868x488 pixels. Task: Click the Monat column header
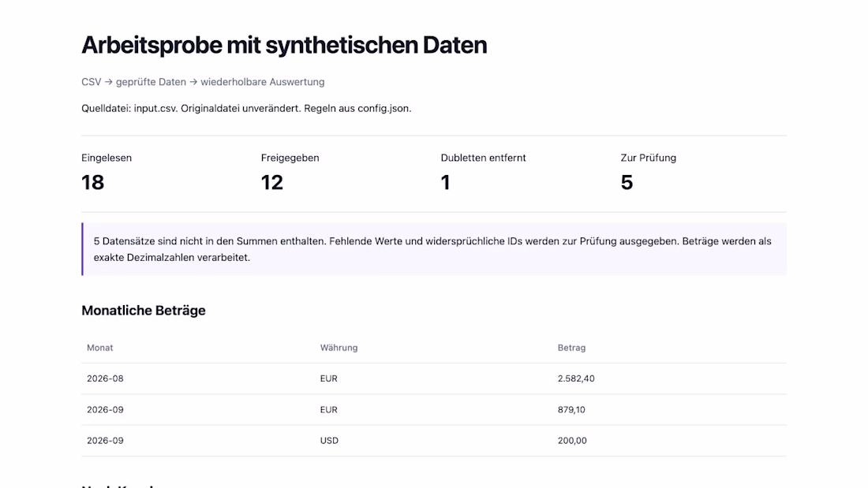(99, 348)
